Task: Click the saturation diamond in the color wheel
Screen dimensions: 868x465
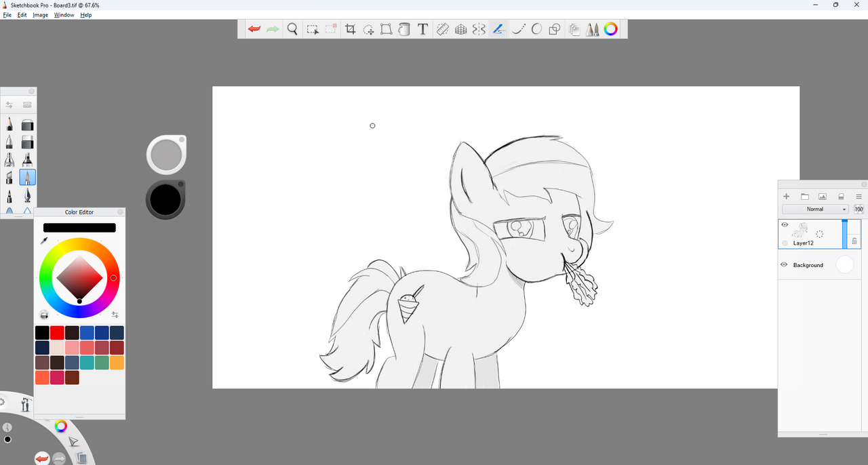Action: click(x=79, y=278)
